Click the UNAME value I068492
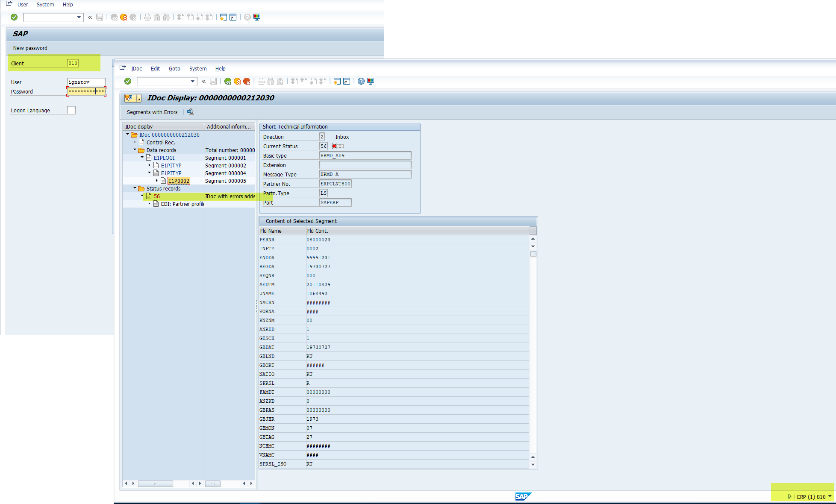The image size is (836, 504). tap(317, 293)
